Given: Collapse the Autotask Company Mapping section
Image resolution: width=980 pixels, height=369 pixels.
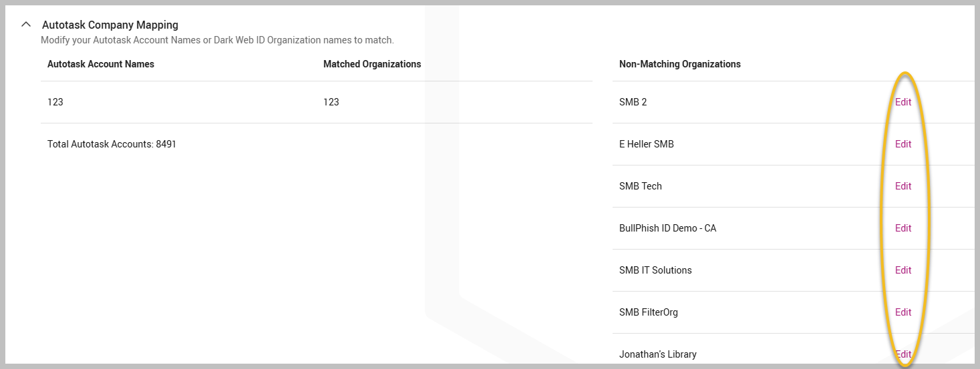Looking at the screenshot, I should point(26,25).
